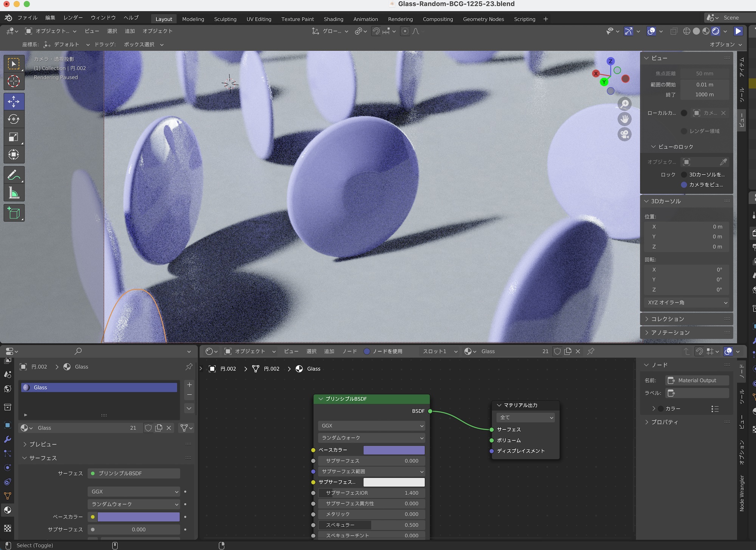
Task: Click the zoom view magnifier icon
Action: coord(624,104)
